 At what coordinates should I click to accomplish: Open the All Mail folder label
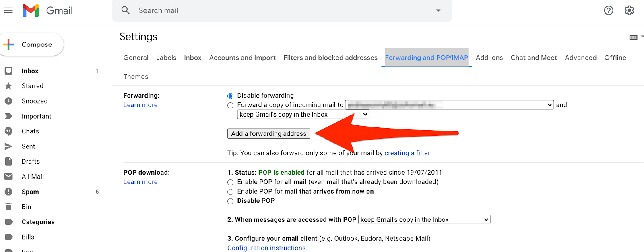[x=33, y=177]
